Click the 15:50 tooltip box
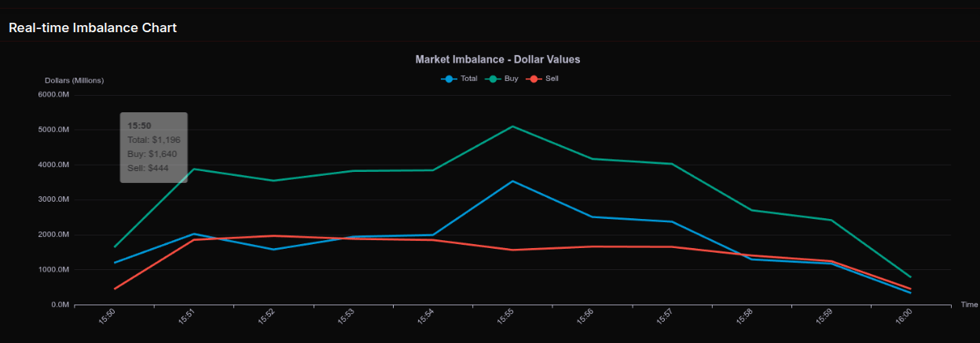The width and height of the screenshot is (980, 343). [154, 148]
